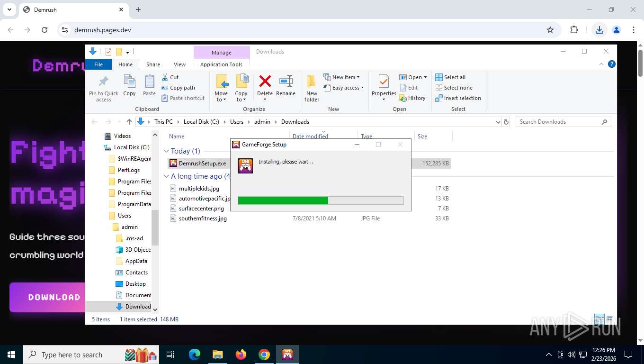Click Edit in the Open group
The height and width of the screenshot is (364, 644).
click(409, 88)
